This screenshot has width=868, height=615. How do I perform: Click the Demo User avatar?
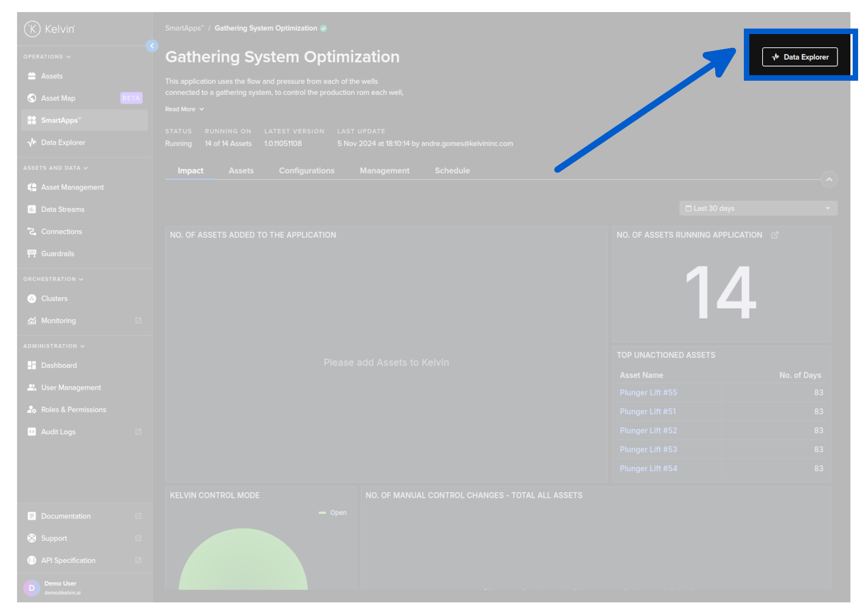(x=32, y=588)
